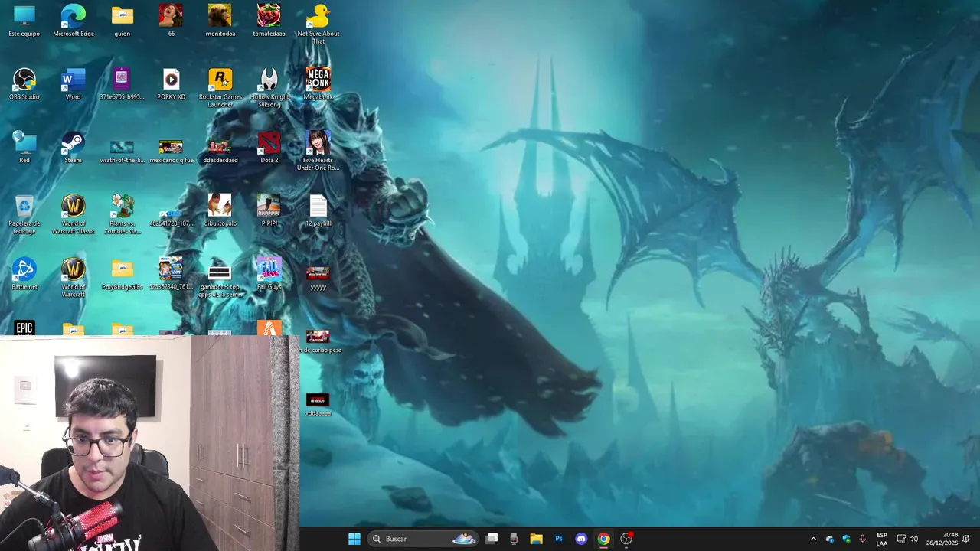The width and height of the screenshot is (980, 551).
Task: Select the PolyBridgeGIFs folder
Action: 122,274
